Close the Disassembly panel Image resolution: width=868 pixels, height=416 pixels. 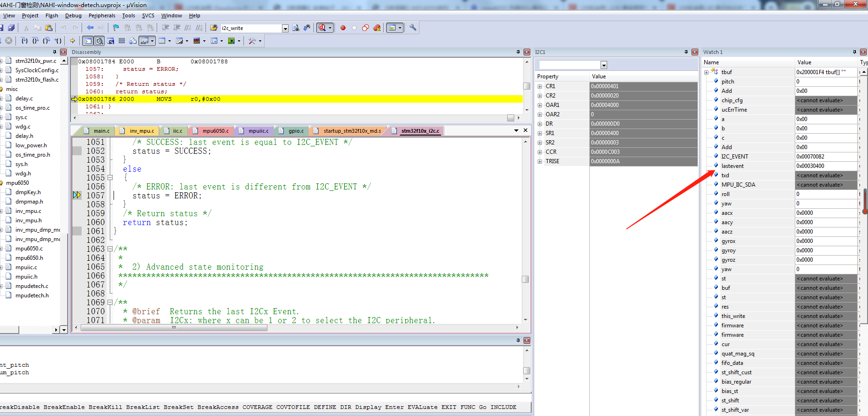click(527, 52)
